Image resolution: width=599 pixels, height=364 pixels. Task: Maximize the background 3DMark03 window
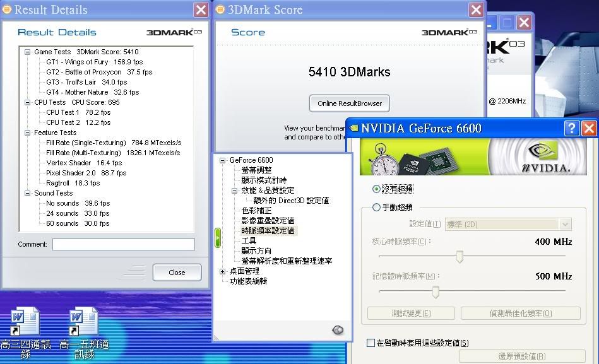point(507,23)
